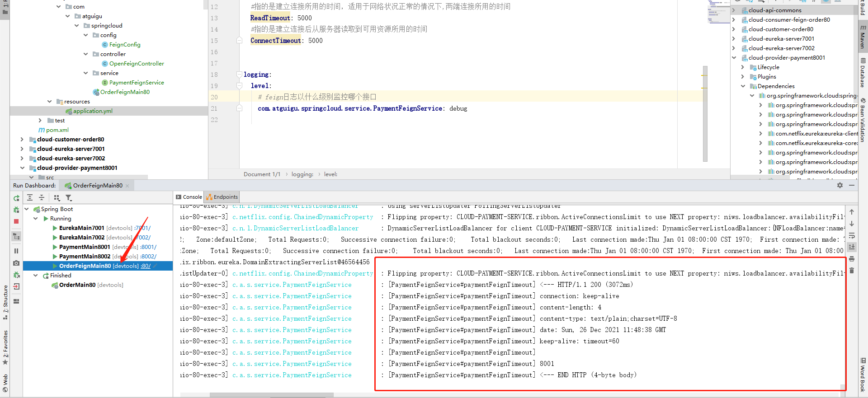Close the OrderFeignMain80 dashboard tab
Image resolution: width=868 pixels, height=398 pixels.
pyautogui.click(x=127, y=186)
